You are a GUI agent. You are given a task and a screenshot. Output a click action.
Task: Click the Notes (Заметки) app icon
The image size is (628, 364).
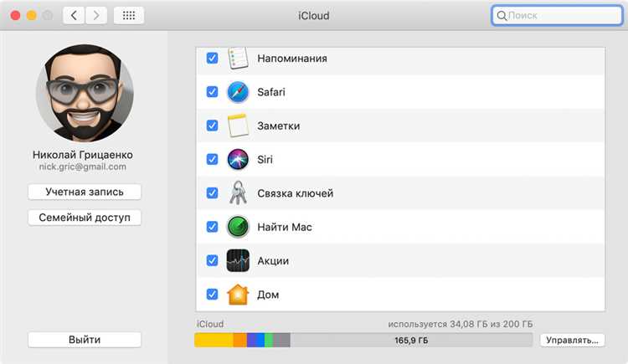238,126
